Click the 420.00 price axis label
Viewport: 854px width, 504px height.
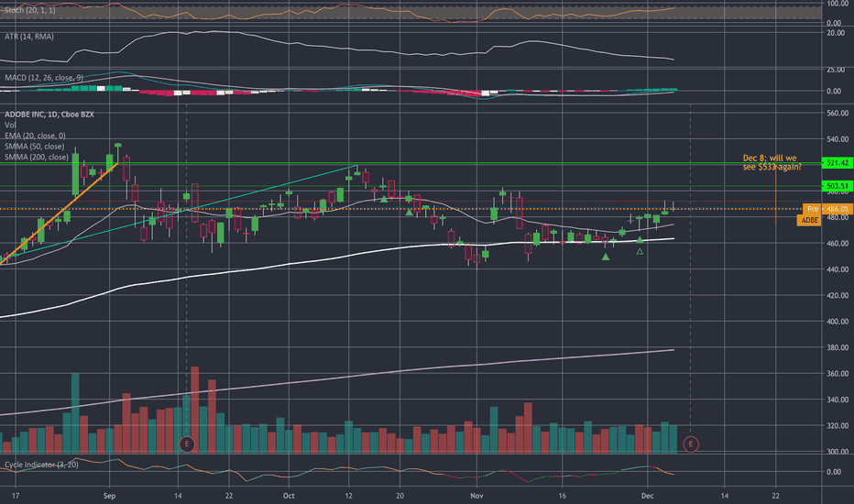(x=838, y=295)
